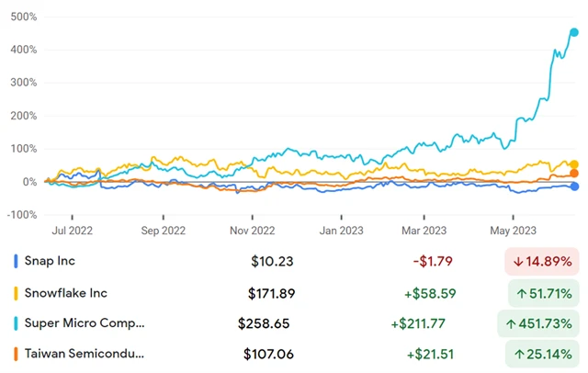588x373 pixels.
Task: Open the Snowflake Inc stock row
Action: pos(67,293)
